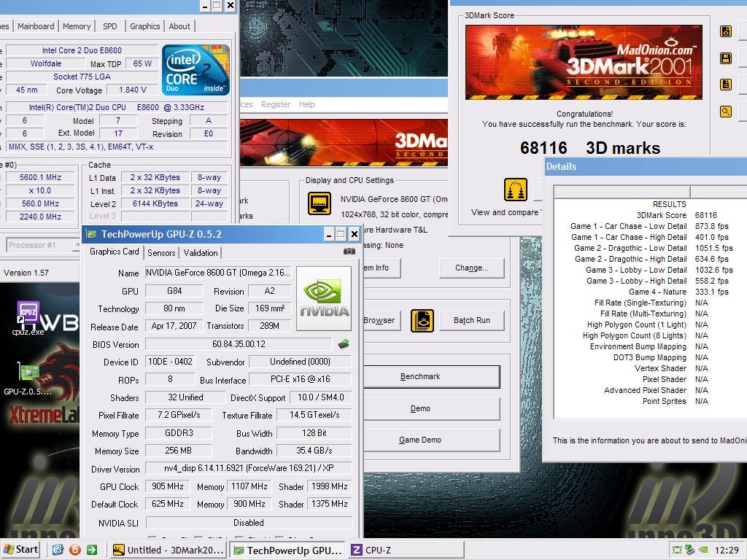Click the Demo button in 3DMark
The height and width of the screenshot is (560, 747).
pos(432,408)
